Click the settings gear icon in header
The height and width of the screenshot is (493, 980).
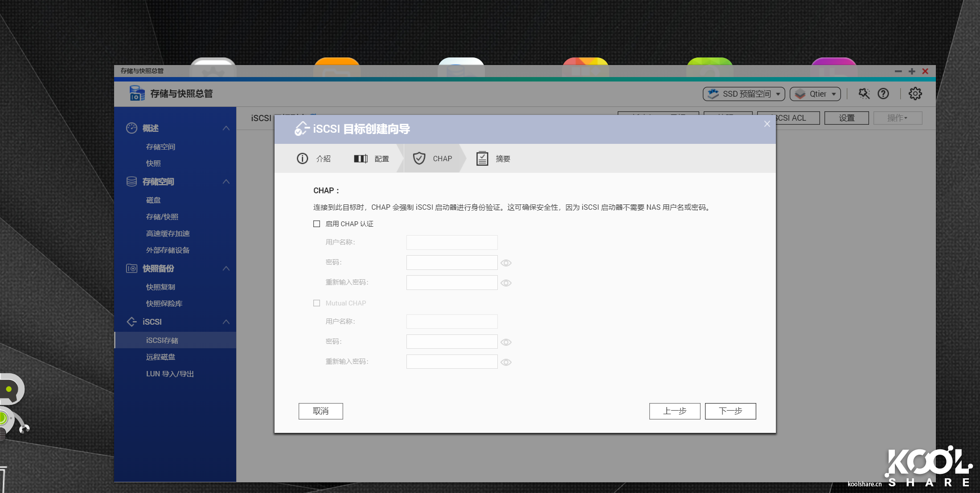[915, 94]
